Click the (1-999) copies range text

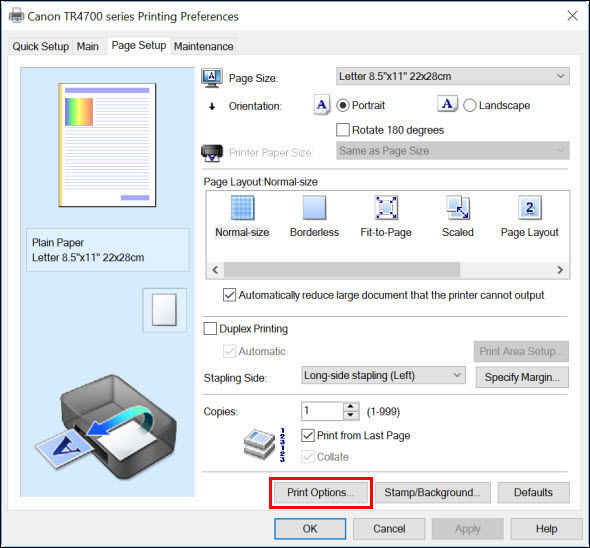[383, 411]
